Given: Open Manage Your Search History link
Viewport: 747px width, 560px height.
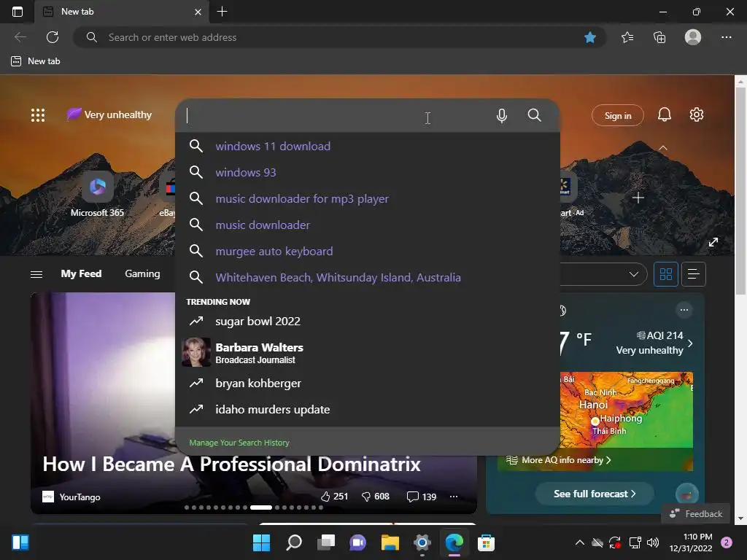Looking at the screenshot, I should pyautogui.click(x=239, y=443).
